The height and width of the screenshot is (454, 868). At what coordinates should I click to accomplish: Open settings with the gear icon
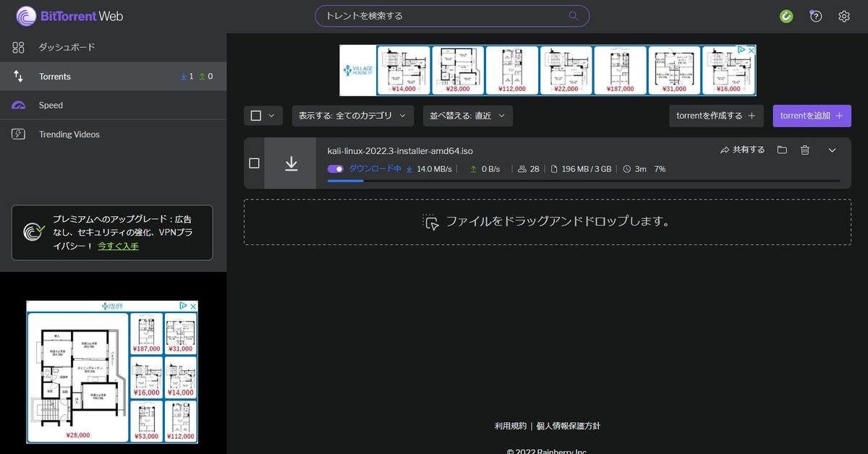(844, 16)
